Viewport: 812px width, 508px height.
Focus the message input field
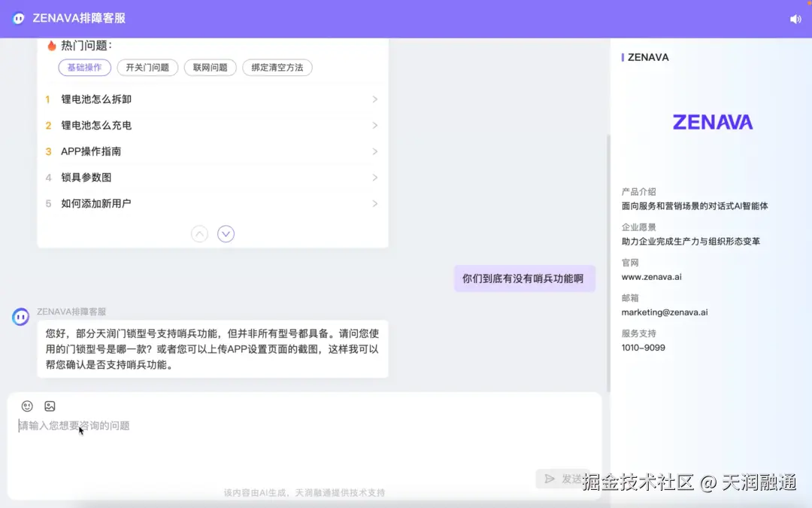tap(304, 443)
